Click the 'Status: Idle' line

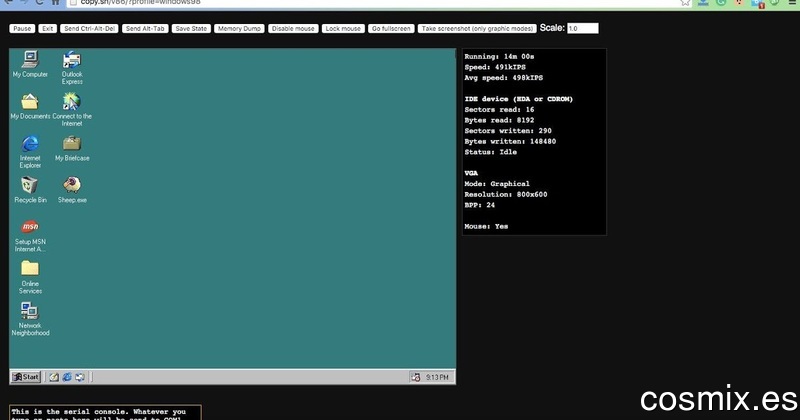click(x=490, y=152)
